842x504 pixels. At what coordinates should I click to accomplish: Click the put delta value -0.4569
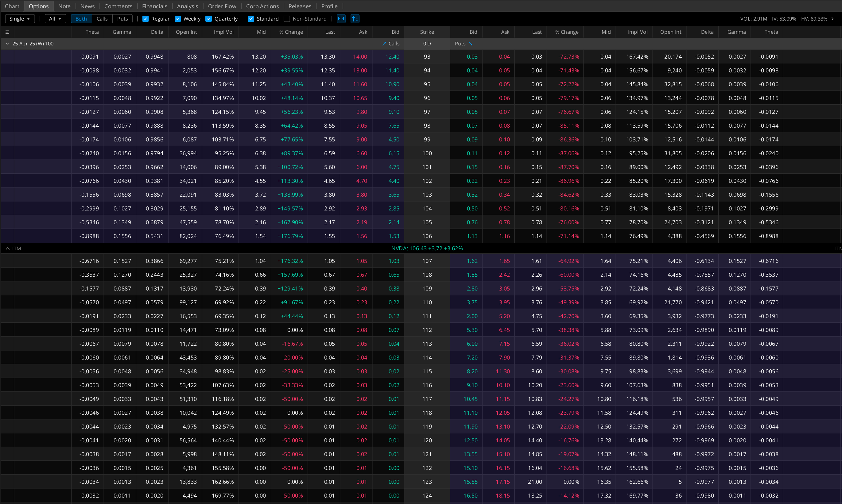(x=704, y=236)
